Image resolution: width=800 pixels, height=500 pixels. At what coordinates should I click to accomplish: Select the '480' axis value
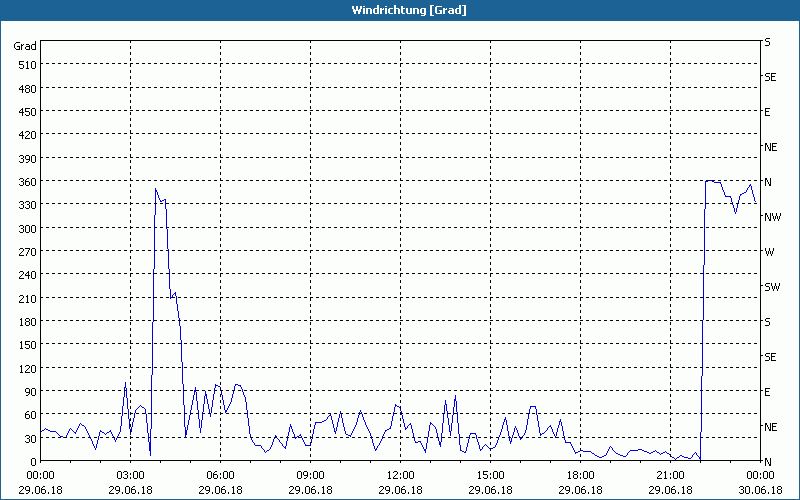(x=27, y=88)
